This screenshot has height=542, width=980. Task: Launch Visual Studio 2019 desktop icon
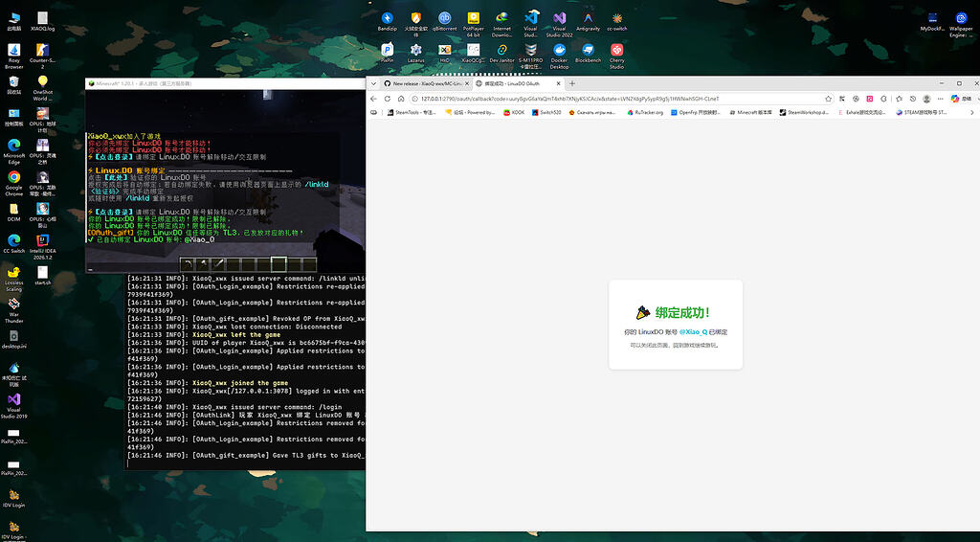13,406
